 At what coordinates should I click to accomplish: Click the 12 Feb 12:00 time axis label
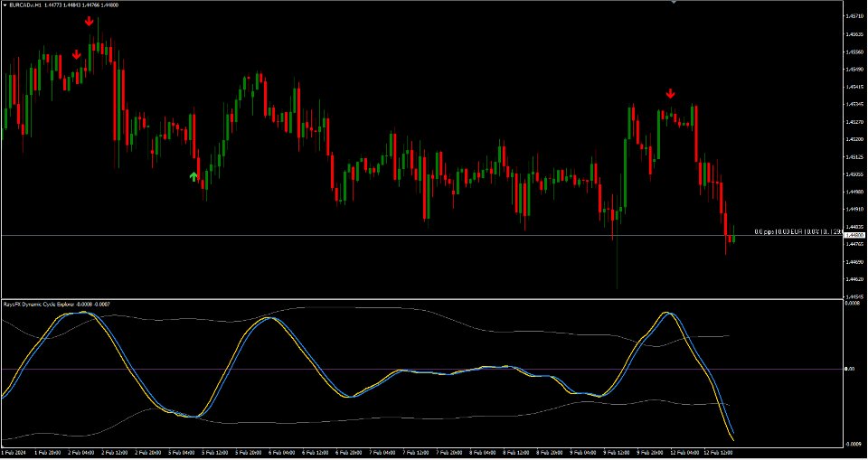pyautogui.click(x=719, y=453)
